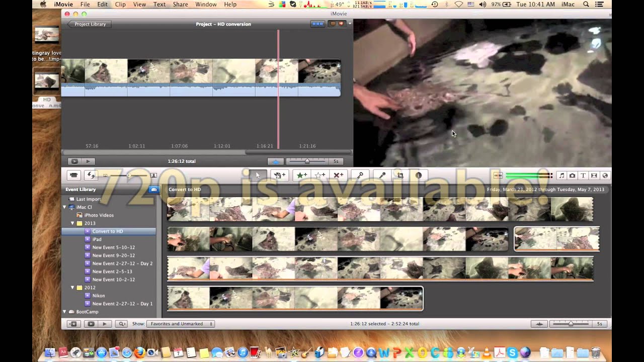Image resolution: width=644 pixels, height=362 pixels.
Task: Select the highlighted clip in second event row
Action: pos(556,239)
